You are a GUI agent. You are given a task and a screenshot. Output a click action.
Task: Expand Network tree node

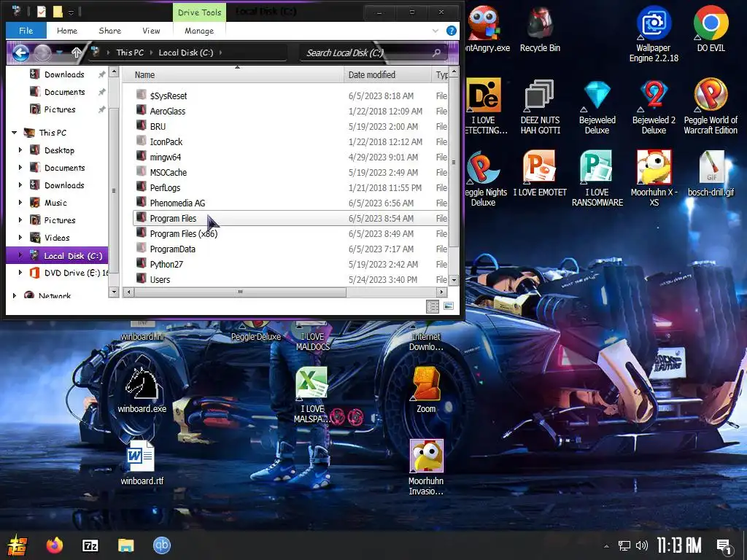15,295
